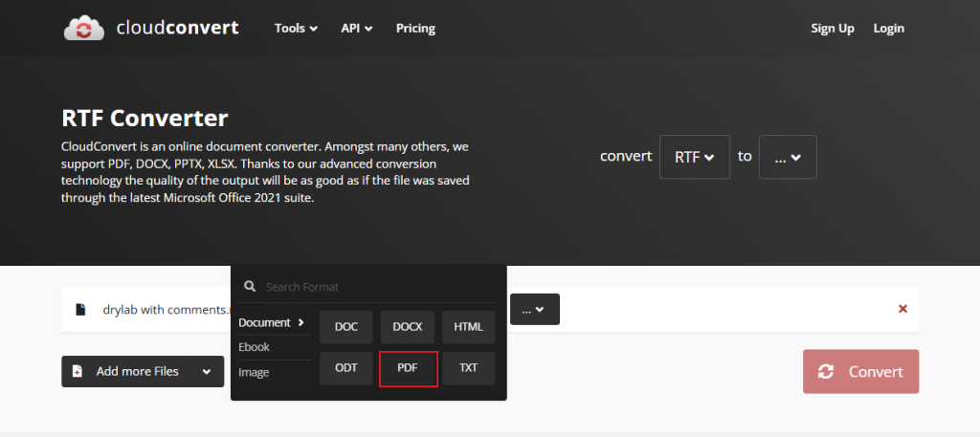Image resolution: width=980 pixels, height=437 pixels.
Task: Choose the PDF format
Action: pos(408,368)
